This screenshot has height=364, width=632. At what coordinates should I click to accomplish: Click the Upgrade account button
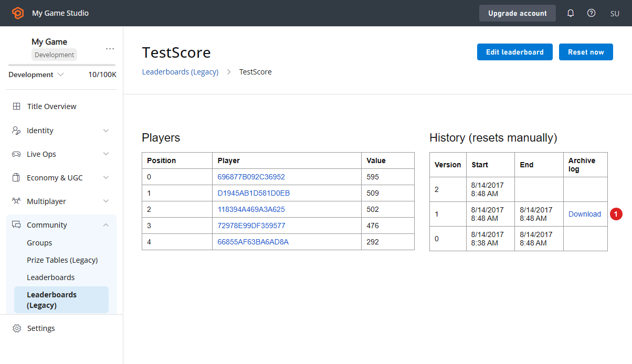pos(518,13)
